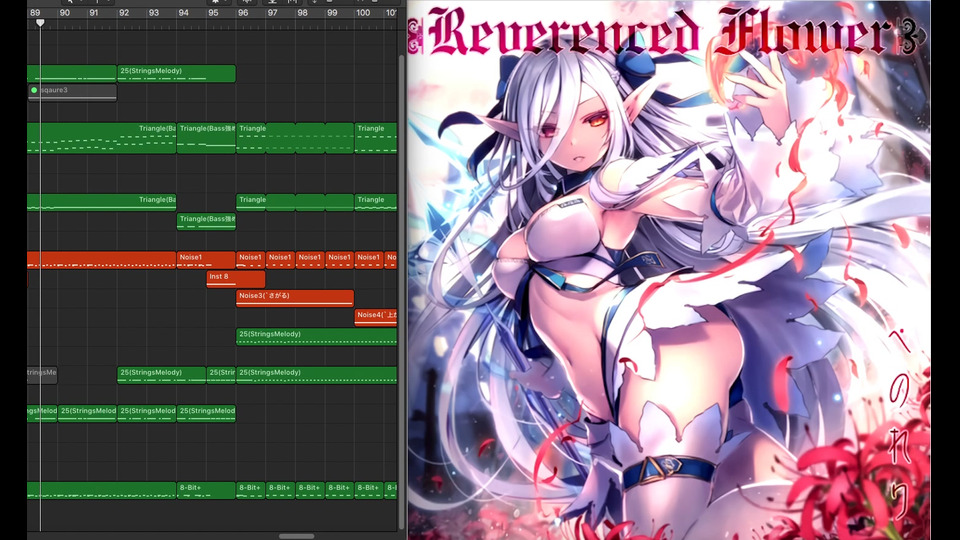Viewport: 960px width, 540px height.
Task: Select the Triangle(Bass強 region in the upper Triangle track
Action: tap(206, 138)
